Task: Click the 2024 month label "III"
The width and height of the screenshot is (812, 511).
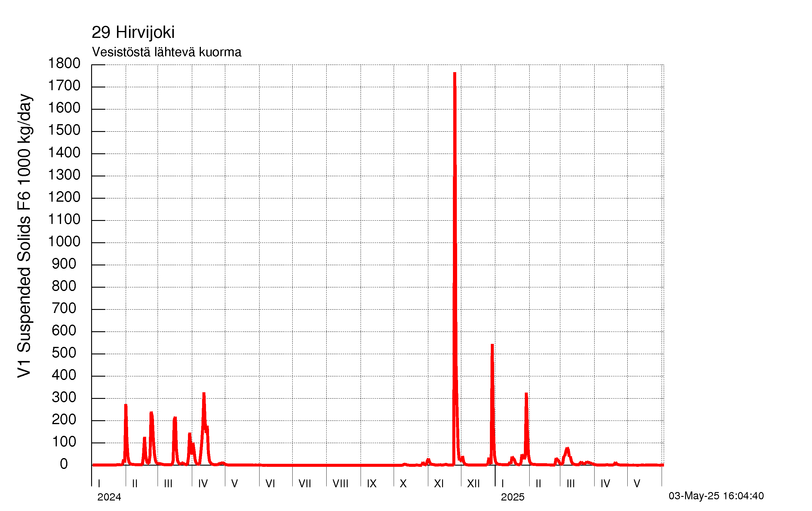Action: 168,484
